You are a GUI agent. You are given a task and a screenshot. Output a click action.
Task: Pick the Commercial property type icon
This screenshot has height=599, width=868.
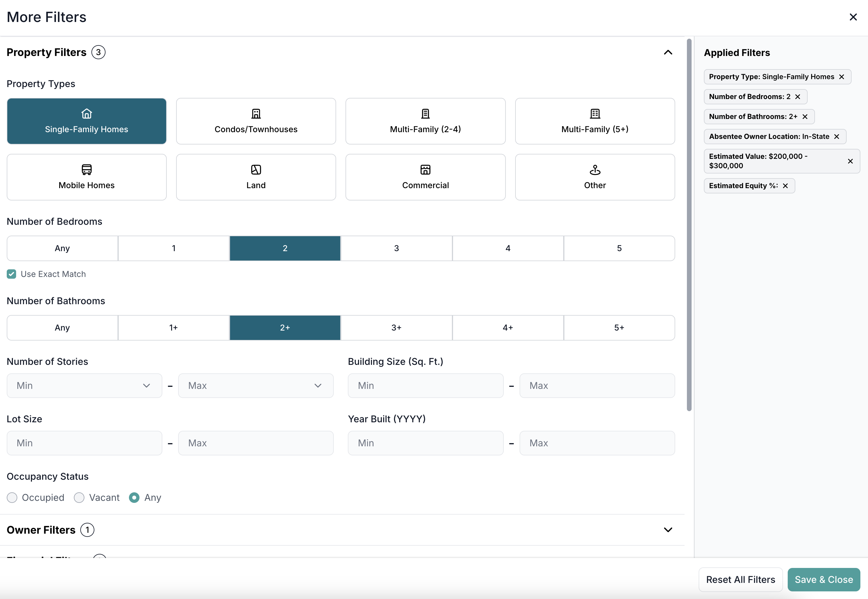click(x=425, y=170)
